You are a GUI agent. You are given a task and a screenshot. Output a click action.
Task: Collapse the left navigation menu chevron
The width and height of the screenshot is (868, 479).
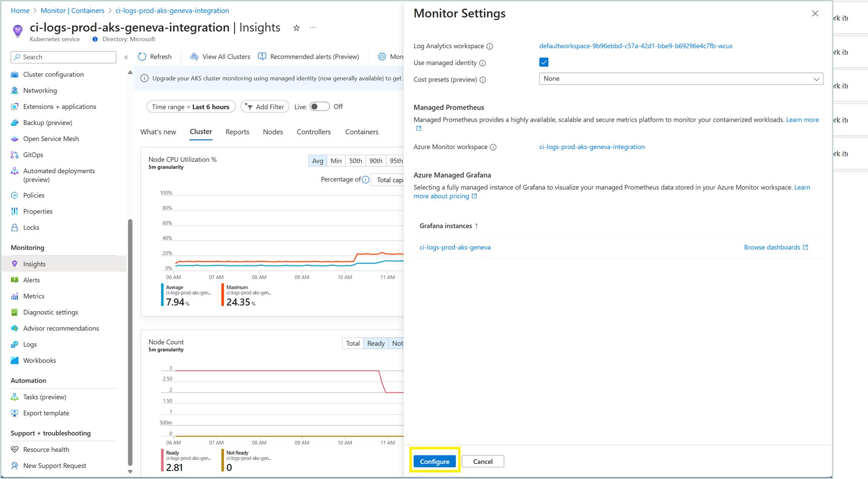(126, 57)
